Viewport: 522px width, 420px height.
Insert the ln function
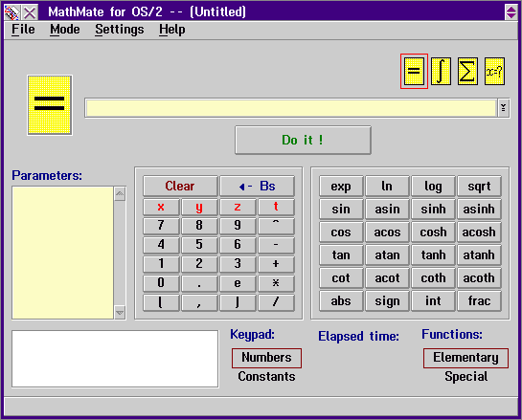click(387, 186)
